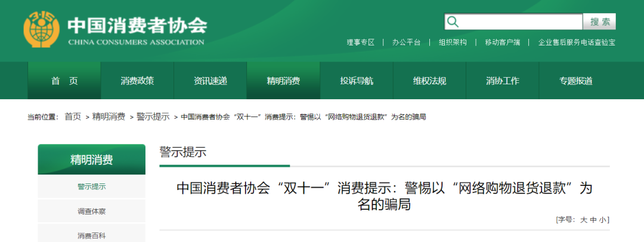Set font size to 大
Viewport: 644px width, 242px height.
click(x=584, y=220)
